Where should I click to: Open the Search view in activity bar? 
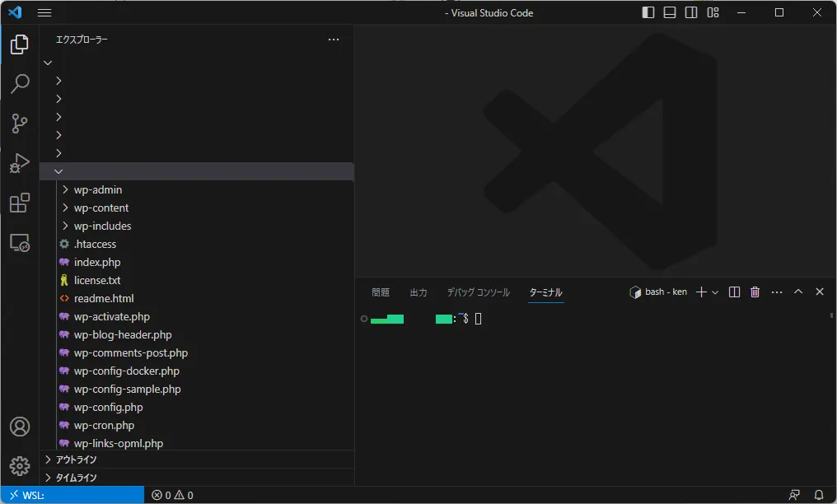(x=20, y=84)
